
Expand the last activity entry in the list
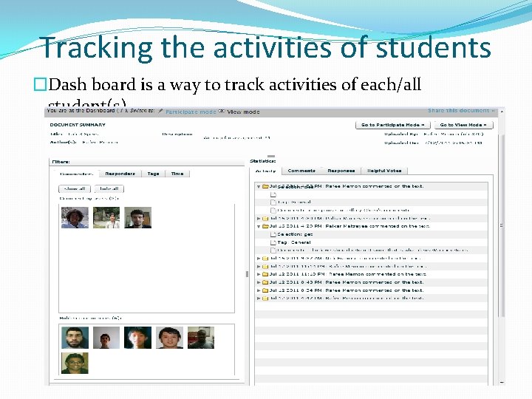pos(259,299)
